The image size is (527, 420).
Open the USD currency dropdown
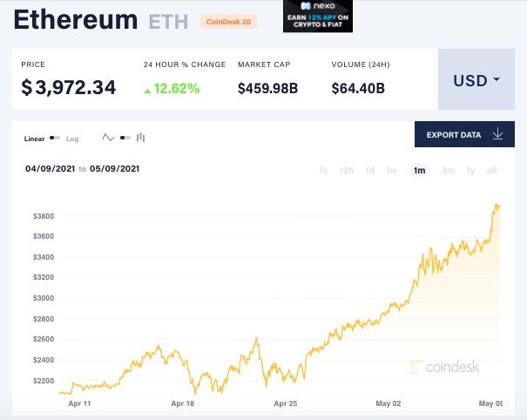(476, 81)
